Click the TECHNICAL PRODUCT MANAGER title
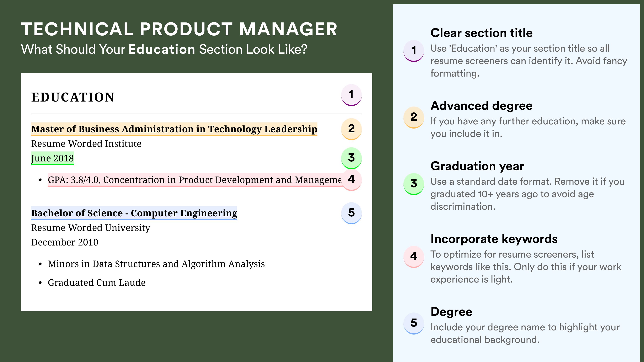 179,29
